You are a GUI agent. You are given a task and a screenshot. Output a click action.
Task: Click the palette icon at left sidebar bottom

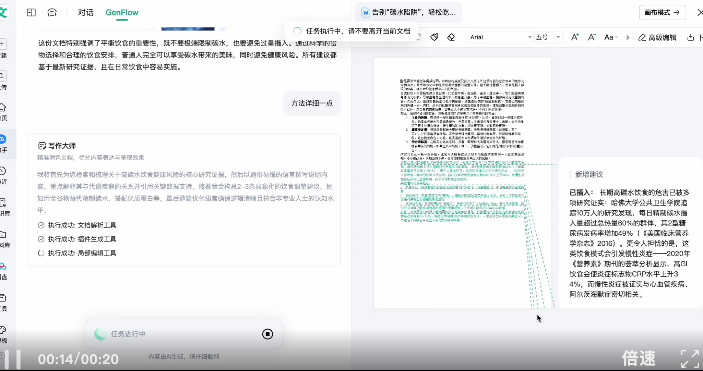coord(3,330)
